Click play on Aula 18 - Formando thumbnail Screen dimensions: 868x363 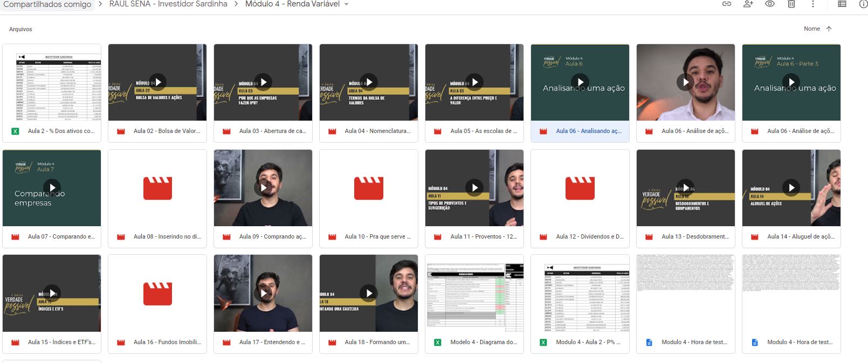[x=369, y=293]
